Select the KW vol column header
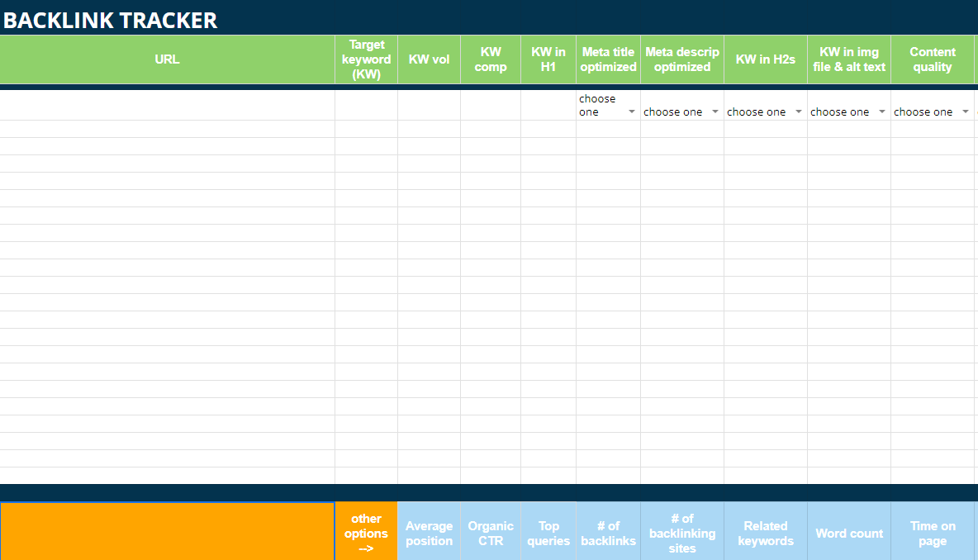This screenshot has width=978, height=560. [429, 59]
